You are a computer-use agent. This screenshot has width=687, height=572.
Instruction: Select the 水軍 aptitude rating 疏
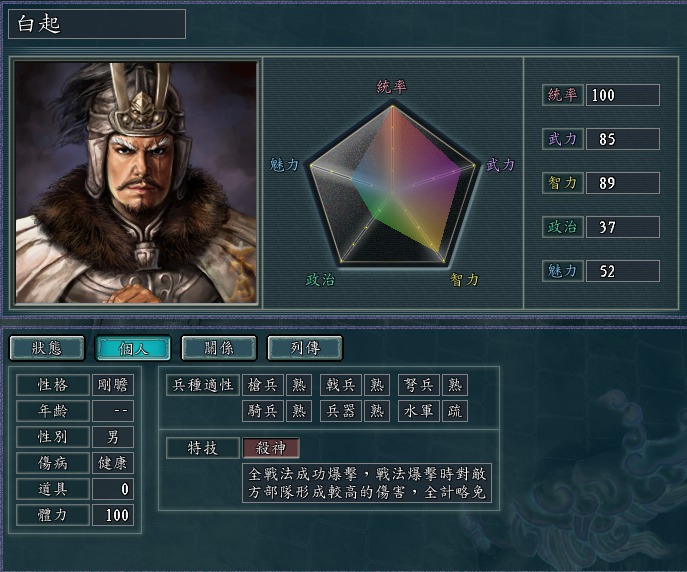455,411
